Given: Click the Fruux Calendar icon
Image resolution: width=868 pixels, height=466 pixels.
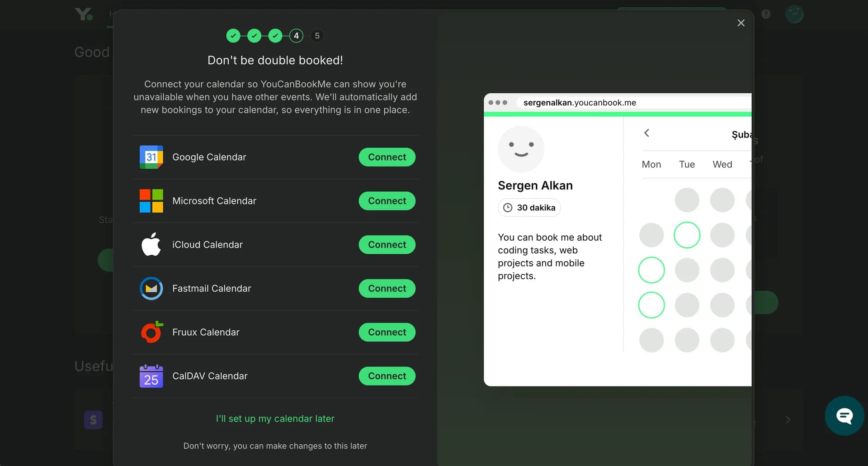Looking at the screenshot, I should [x=151, y=332].
